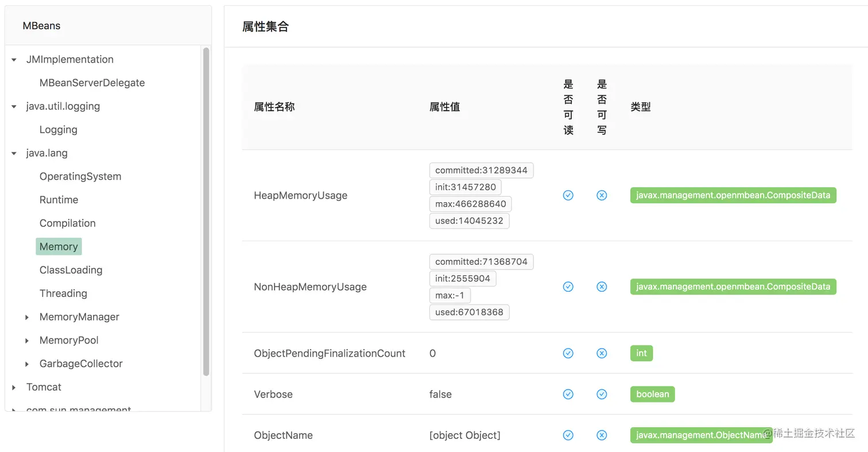
Task: Click the max:466288640 value tag
Action: (x=470, y=204)
